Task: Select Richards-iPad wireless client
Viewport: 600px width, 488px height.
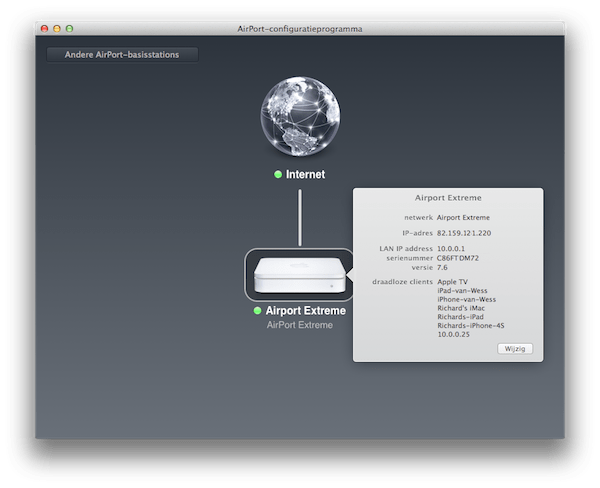Action: 460,317
